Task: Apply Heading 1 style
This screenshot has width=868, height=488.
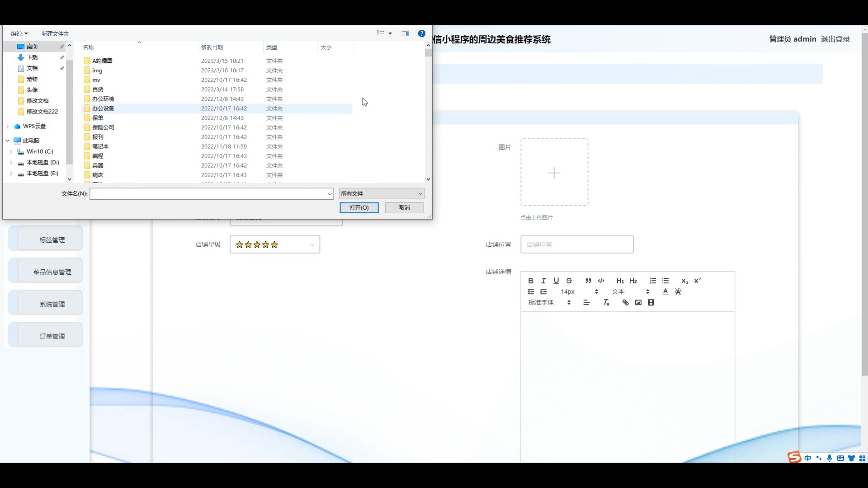Action: pyautogui.click(x=620, y=281)
